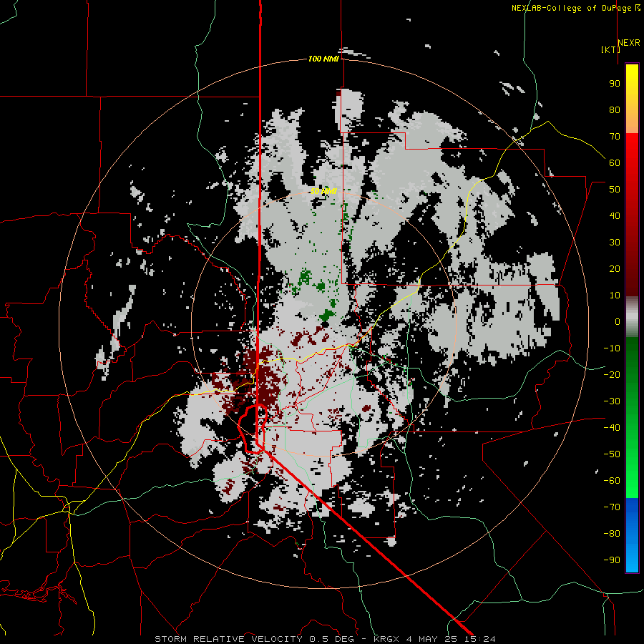The image size is (644, 644).
Task: Click the -50 value on velocity scale
Action: pos(612,454)
